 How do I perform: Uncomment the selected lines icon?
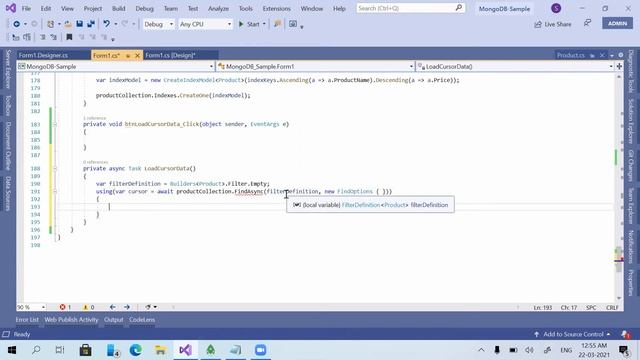point(53,37)
